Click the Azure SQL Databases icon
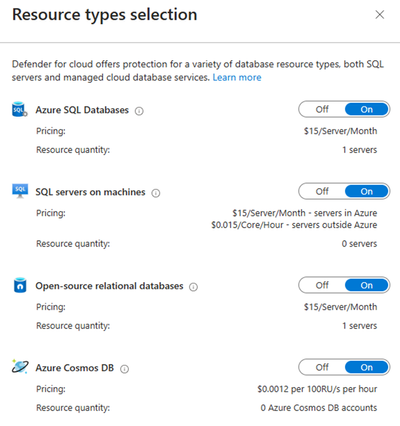This screenshot has height=426, width=400. [20, 109]
